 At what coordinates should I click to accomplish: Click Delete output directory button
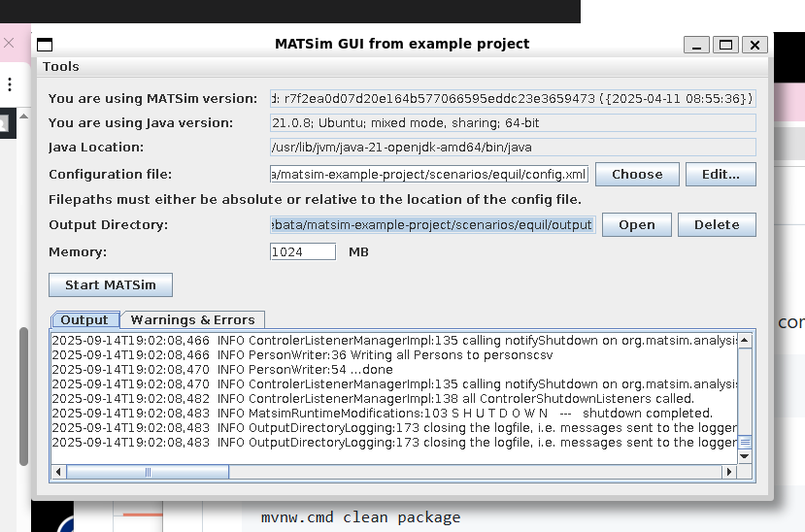tap(717, 224)
